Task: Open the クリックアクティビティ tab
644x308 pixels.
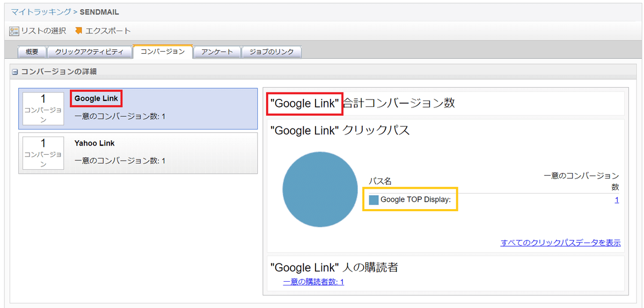Action: 90,52
